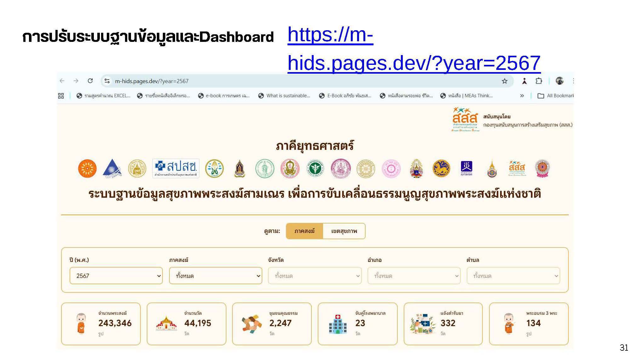The width and height of the screenshot is (644, 362).
Task: Click the สปสช. organization logo
Action: [176, 168]
